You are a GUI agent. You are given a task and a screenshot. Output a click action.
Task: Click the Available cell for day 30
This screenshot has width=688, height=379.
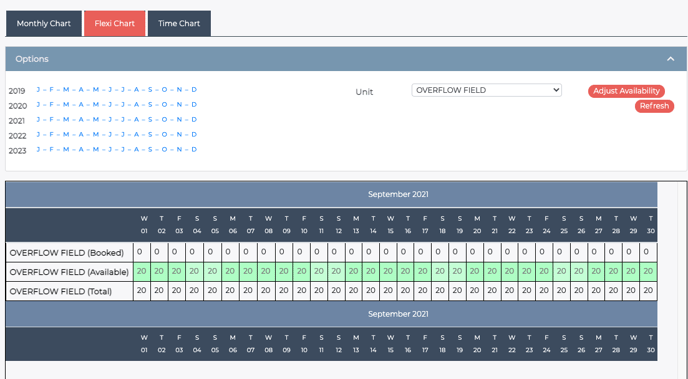[648, 272]
